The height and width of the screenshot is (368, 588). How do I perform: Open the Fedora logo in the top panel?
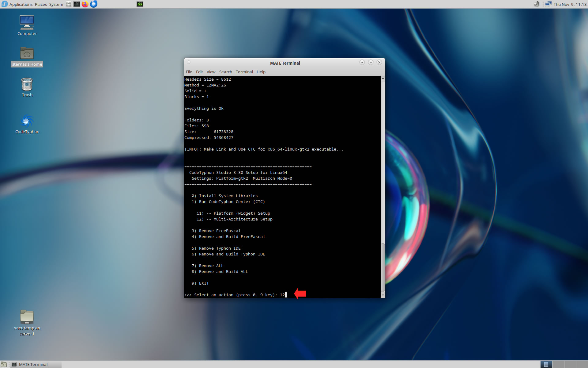(5, 4)
